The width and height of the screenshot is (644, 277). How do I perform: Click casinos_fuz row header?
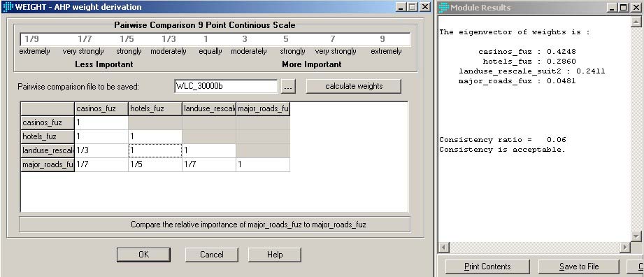point(48,123)
